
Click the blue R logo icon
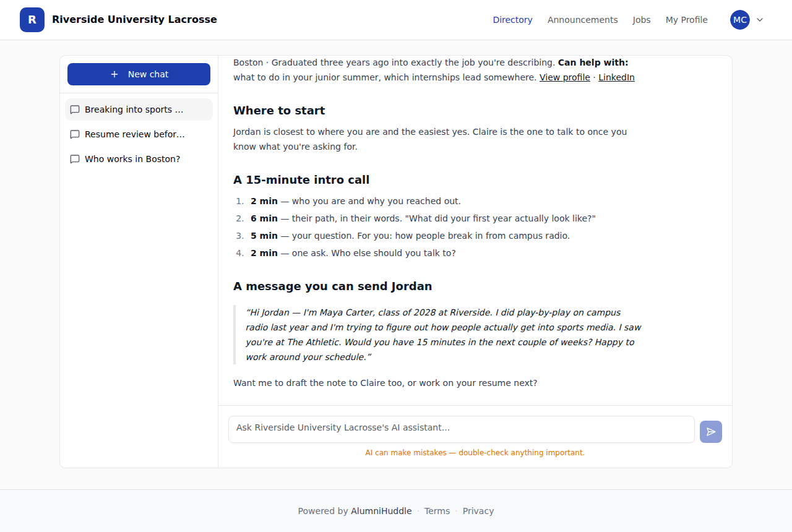pos(32,20)
